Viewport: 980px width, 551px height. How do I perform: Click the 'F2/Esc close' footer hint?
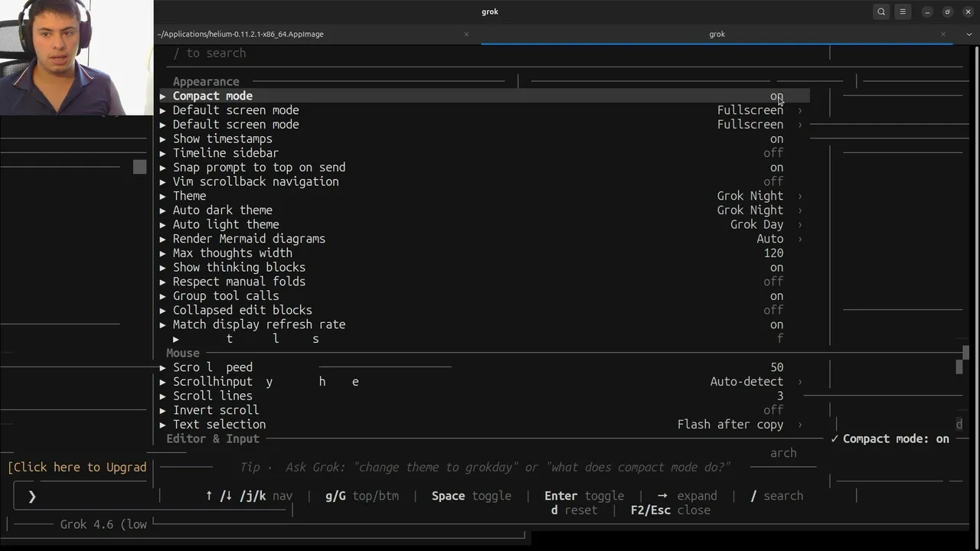pos(671,510)
